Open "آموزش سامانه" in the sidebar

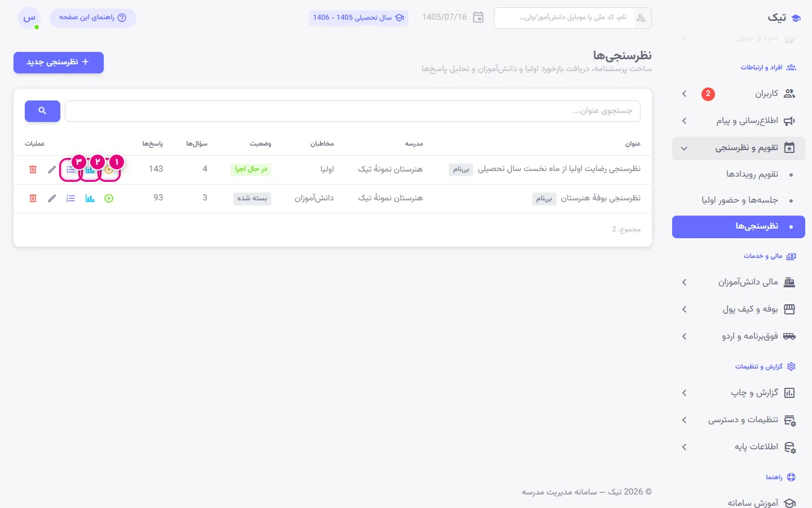click(739, 502)
